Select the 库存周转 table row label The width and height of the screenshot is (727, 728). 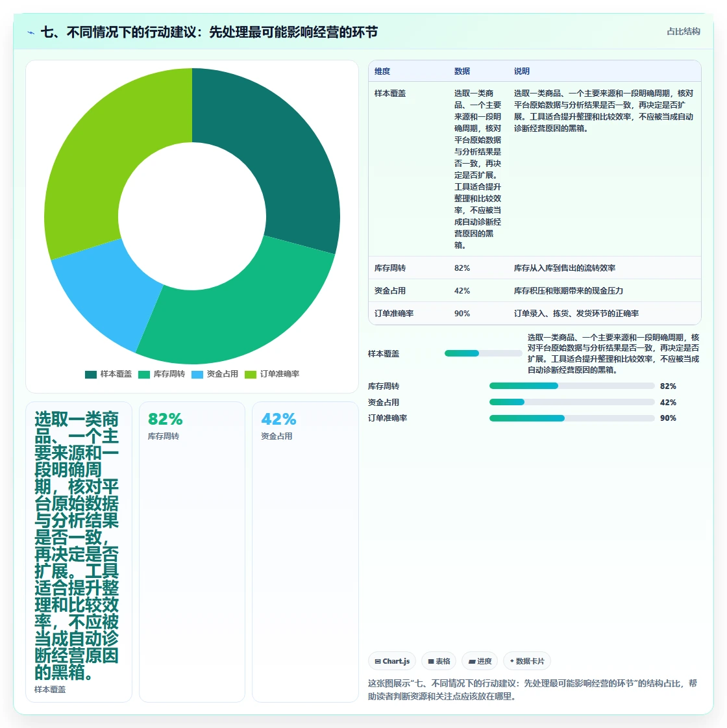pos(390,268)
